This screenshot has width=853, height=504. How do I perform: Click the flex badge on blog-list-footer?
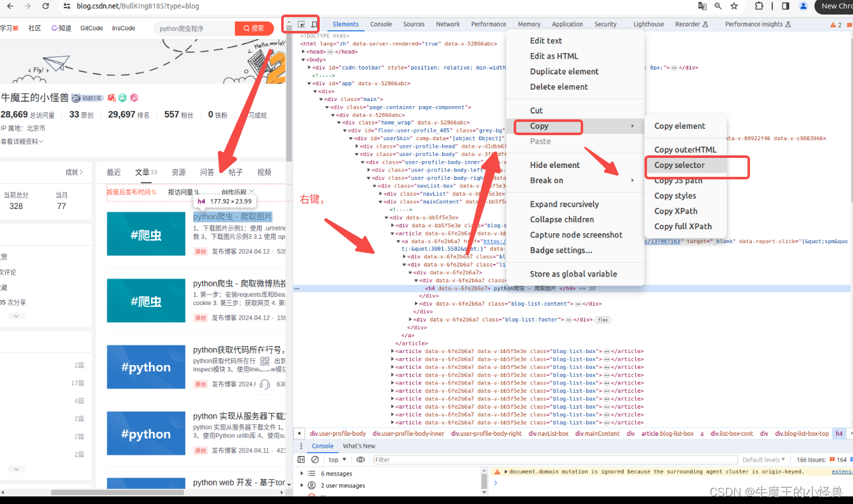(603, 320)
